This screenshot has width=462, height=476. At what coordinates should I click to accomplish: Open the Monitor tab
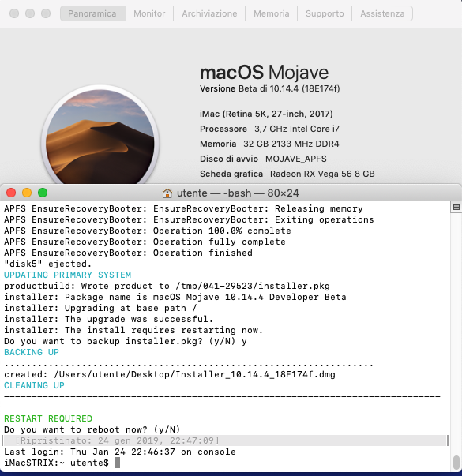[149, 13]
